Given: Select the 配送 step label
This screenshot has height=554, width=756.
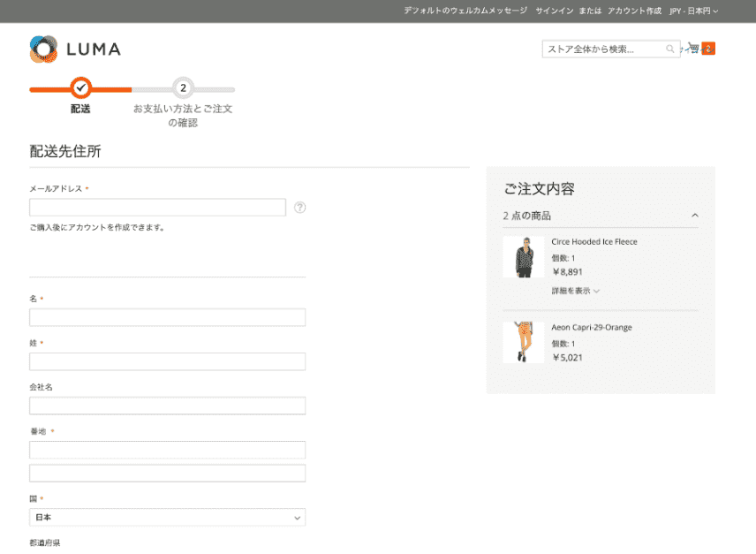Looking at the screenshot, I should [81, 108].
